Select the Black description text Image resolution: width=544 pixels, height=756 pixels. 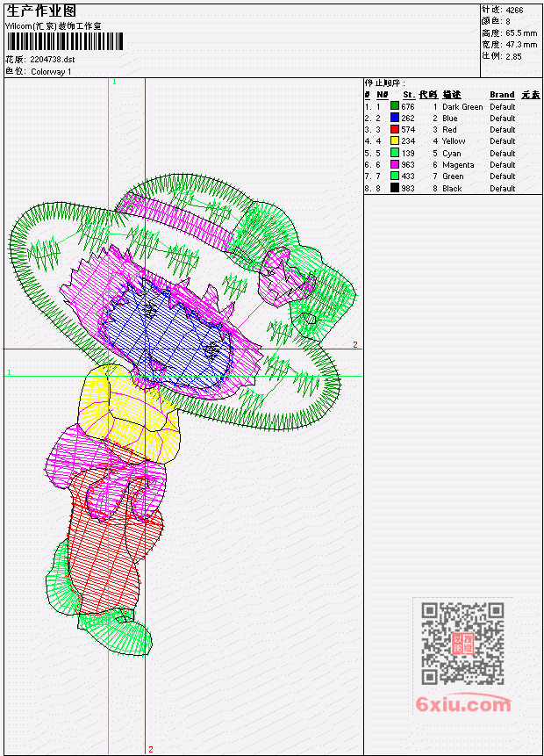[x=452, y=189]
